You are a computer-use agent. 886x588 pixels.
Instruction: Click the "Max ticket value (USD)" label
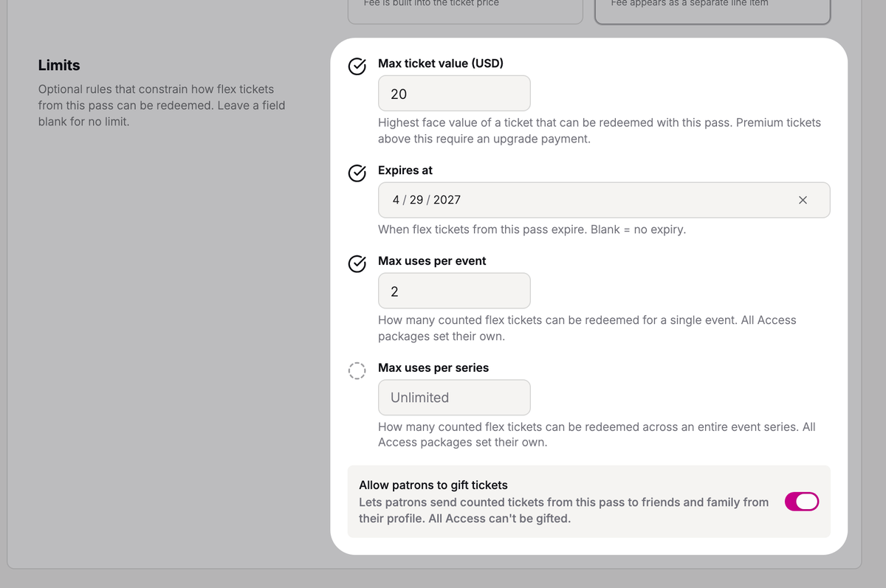click(441, 63)
